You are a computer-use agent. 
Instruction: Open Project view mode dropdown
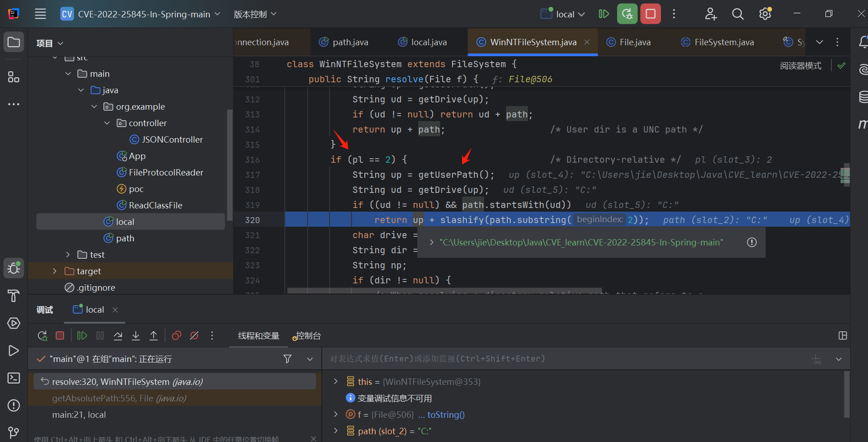(50, 43)
